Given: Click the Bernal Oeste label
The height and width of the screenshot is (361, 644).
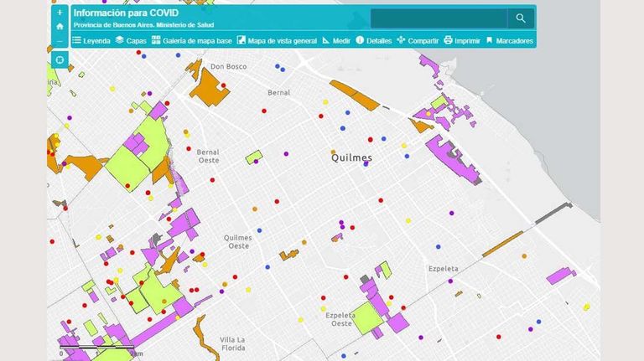Looking at the screenshot, I should pos(208,157).
